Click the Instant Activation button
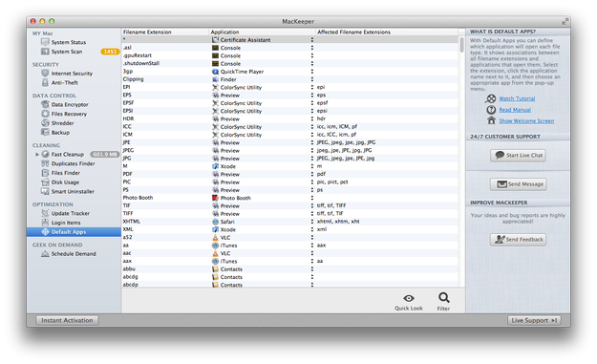Viewport: 597px width, 364px height. [67, 320]
